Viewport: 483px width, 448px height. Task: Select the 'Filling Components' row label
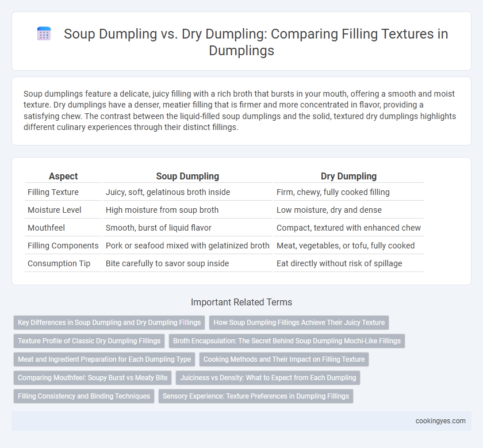[x=63, y=246]
